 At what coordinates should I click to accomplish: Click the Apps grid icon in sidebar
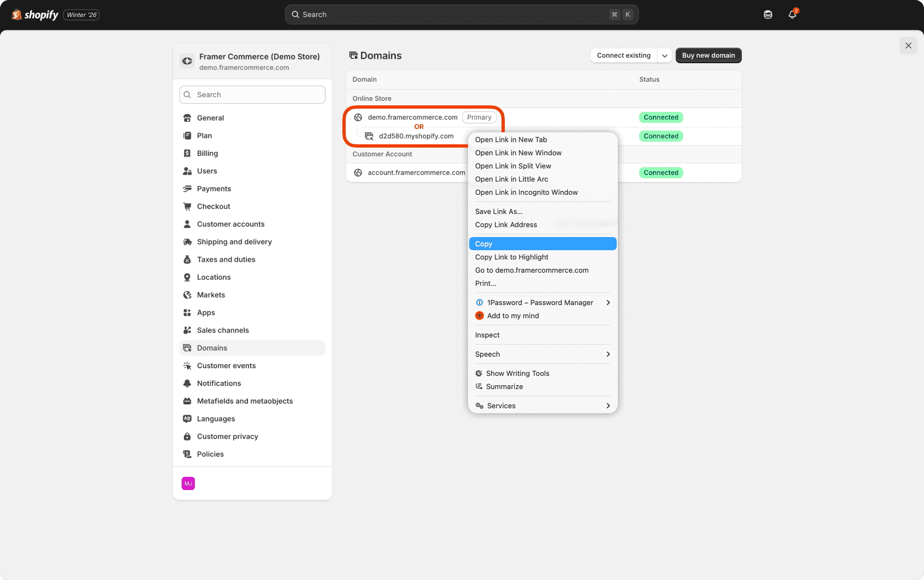coord(187,313)
